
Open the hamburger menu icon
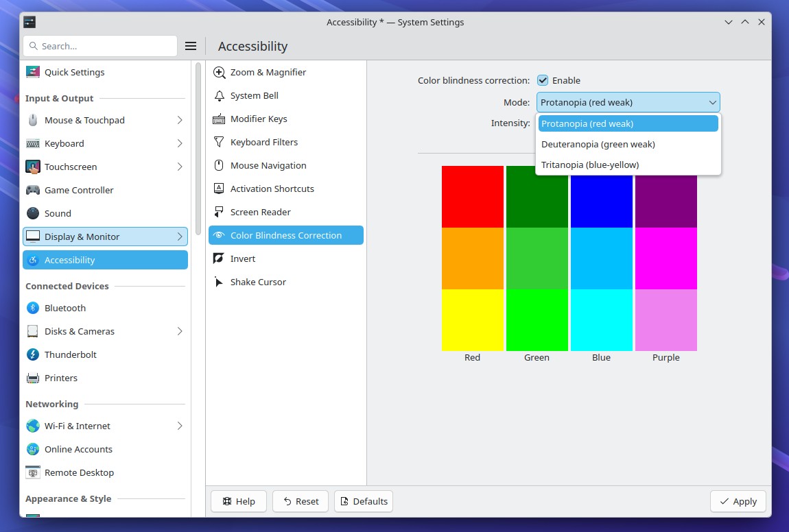(x=191, y=46)
